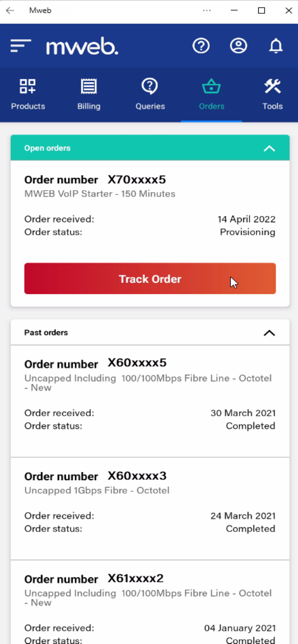Go back with the arrow button
This screenshot has width=298, height=644.
[x=10, y=10]
